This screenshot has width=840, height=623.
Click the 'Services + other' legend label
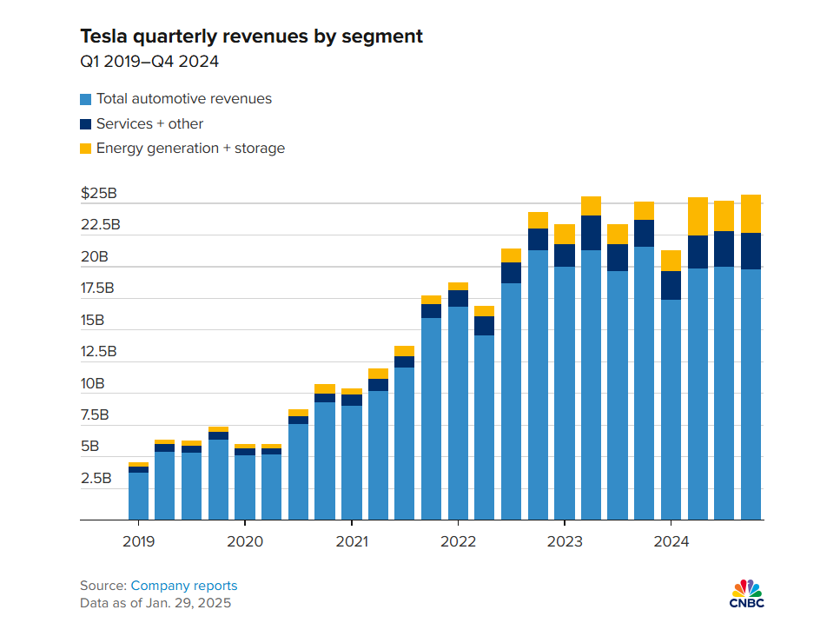149,123
